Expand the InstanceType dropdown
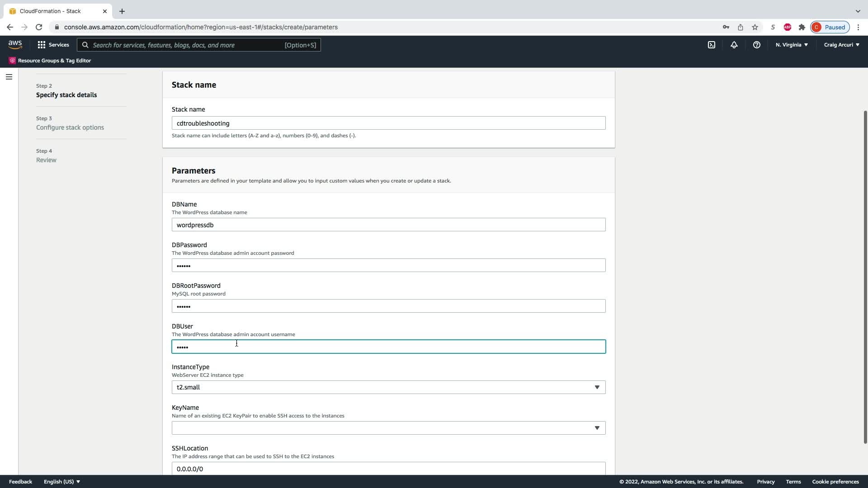This screenshot has height=488, width=868. [388, 387]
